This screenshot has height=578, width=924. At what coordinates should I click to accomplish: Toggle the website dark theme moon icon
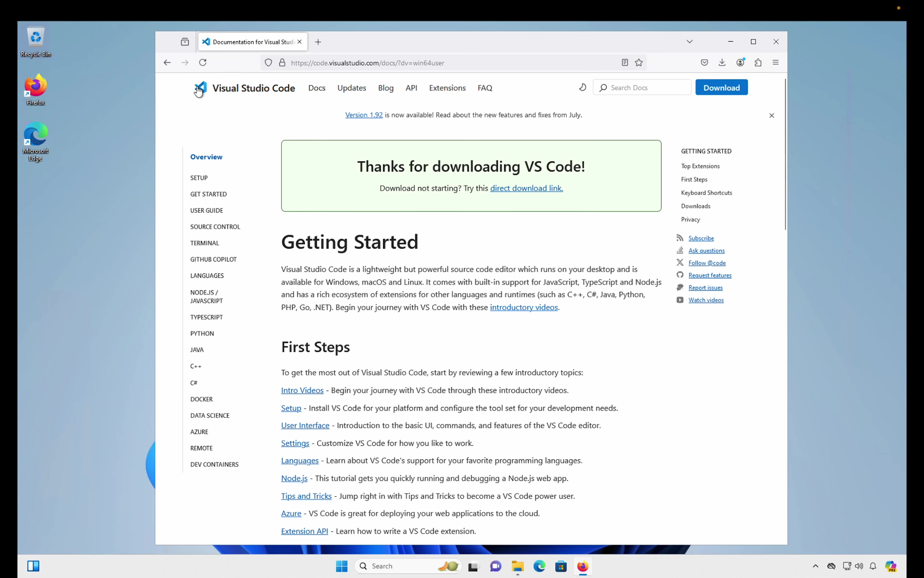tap(582, 87)
